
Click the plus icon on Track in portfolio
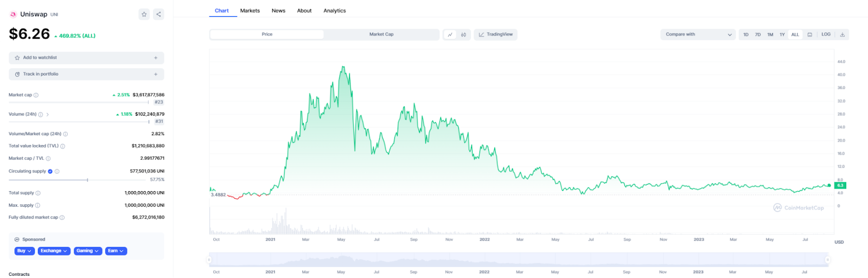[x=156, y=74]
